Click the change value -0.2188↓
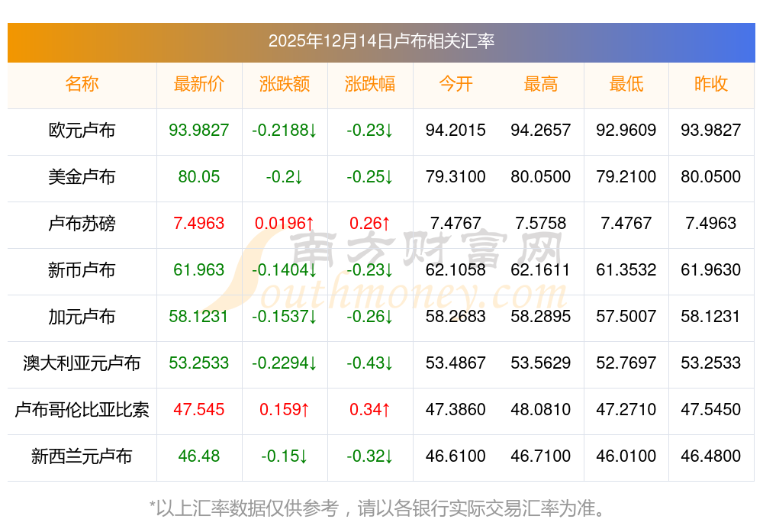Screen dimensions: 763x532 pyautogui.click(x=285, y=130)
